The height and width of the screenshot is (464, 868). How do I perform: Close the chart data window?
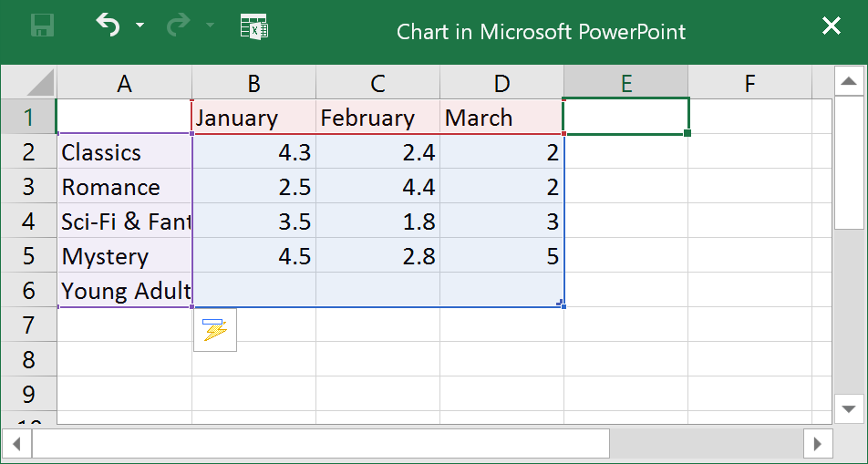click(x=831, y=26)
